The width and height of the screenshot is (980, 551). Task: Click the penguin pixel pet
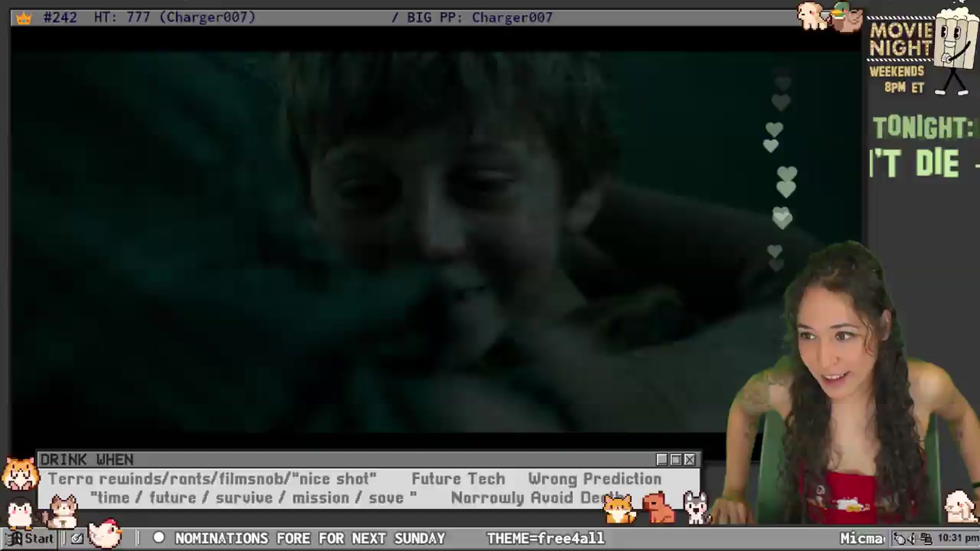click(x=20, y=514)
